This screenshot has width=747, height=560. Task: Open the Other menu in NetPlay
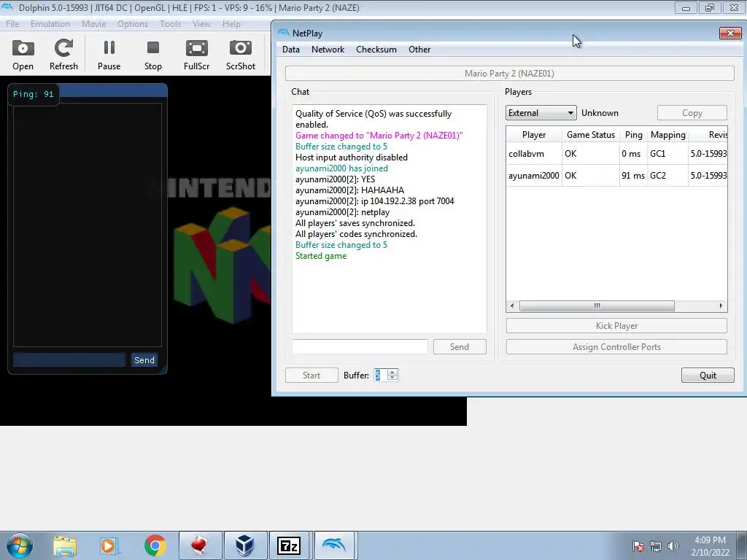tap(419, 50)
